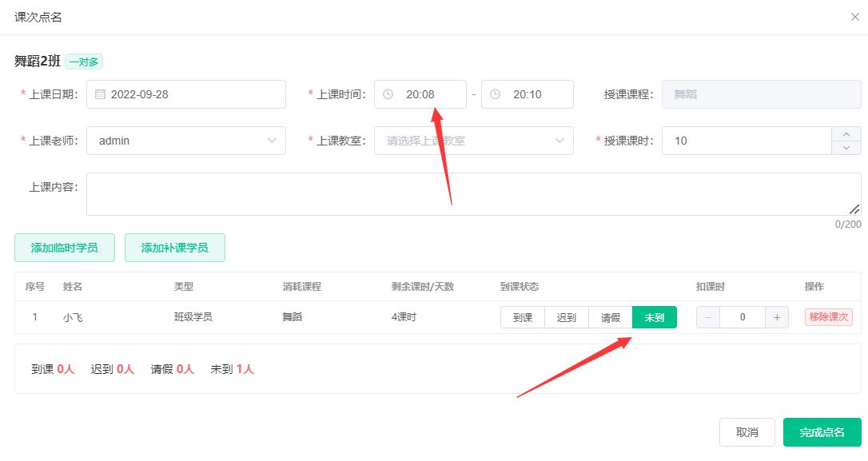Click the 添加补课学员 button
The image size is (868, 461).
(x=174, y=248)
